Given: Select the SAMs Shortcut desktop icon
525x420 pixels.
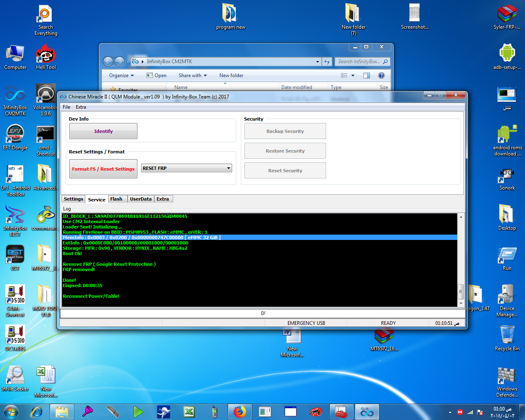Looking at the screenshot, I should 15,301.
